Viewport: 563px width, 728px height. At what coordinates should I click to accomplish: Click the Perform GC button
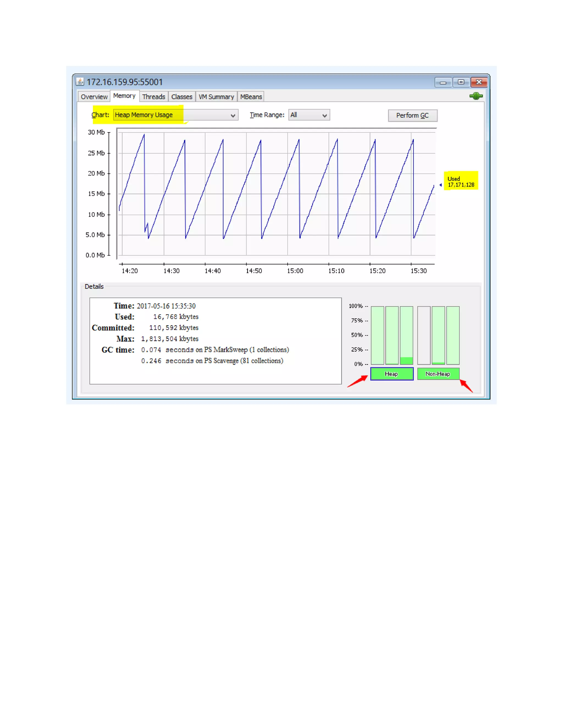(413, 115)
